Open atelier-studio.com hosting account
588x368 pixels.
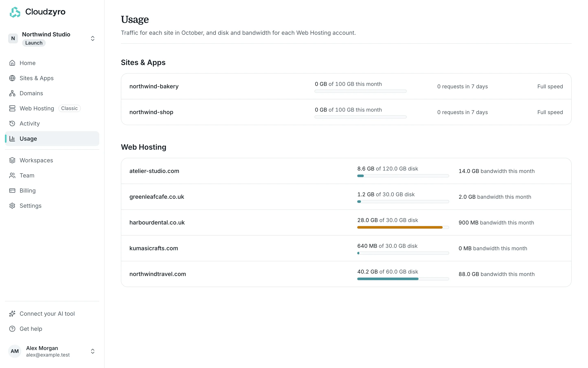[x=346, y=171]
